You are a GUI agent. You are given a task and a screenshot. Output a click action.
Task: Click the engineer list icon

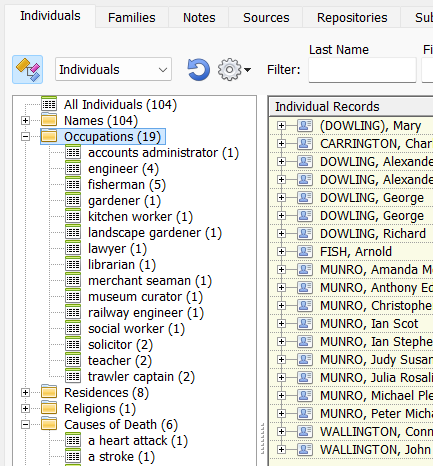[73, 168]
